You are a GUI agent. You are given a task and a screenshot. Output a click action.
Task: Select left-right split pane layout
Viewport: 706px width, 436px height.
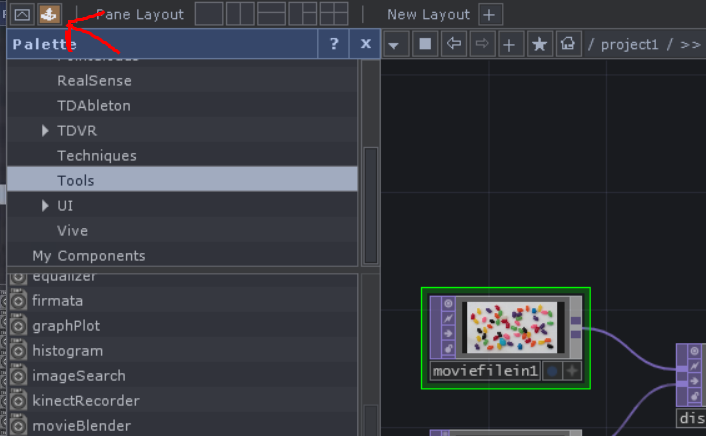point(240,14)
